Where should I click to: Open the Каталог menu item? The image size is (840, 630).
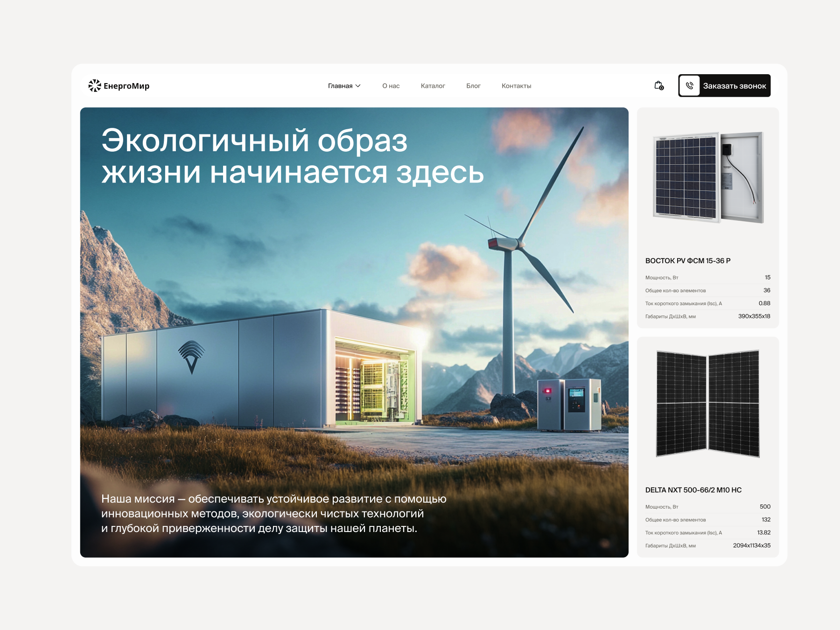coord(433,86)
